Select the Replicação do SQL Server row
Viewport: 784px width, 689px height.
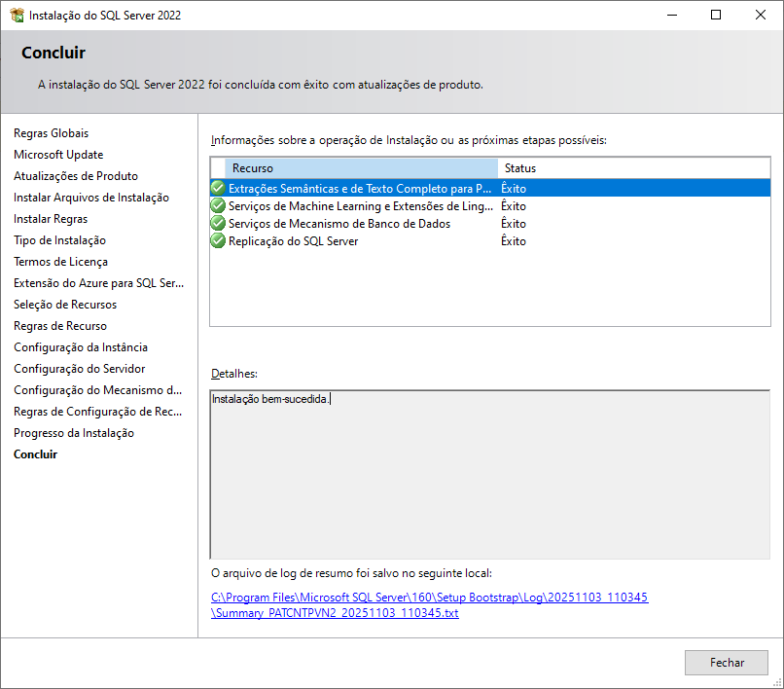click(490, 240)
